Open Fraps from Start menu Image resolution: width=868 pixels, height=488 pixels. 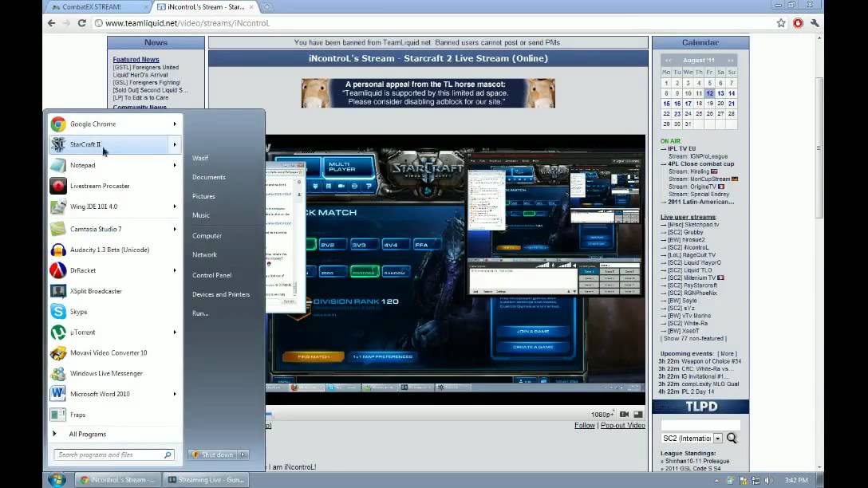tap(113, 415)
